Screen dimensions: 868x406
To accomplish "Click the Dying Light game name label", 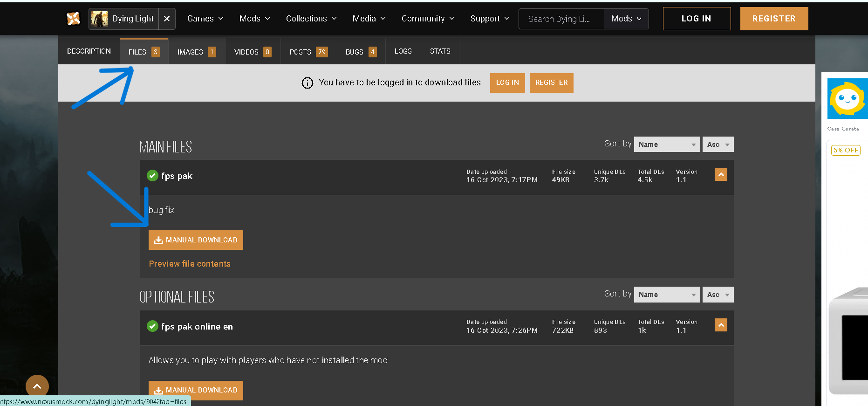I will tap(133, 19).
